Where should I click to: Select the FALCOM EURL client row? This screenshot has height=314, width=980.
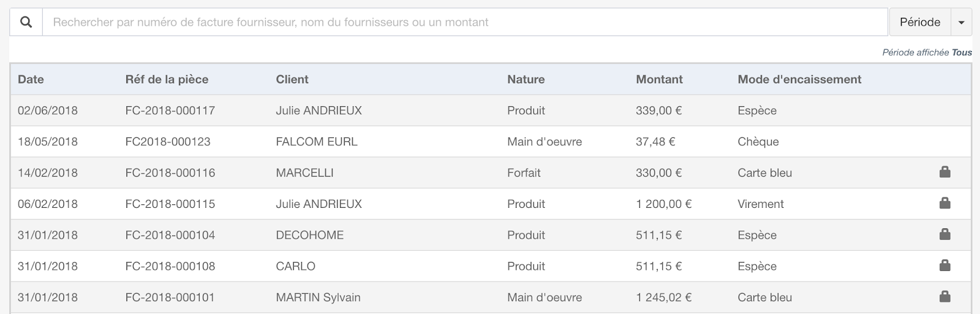[x=490, y=142]
